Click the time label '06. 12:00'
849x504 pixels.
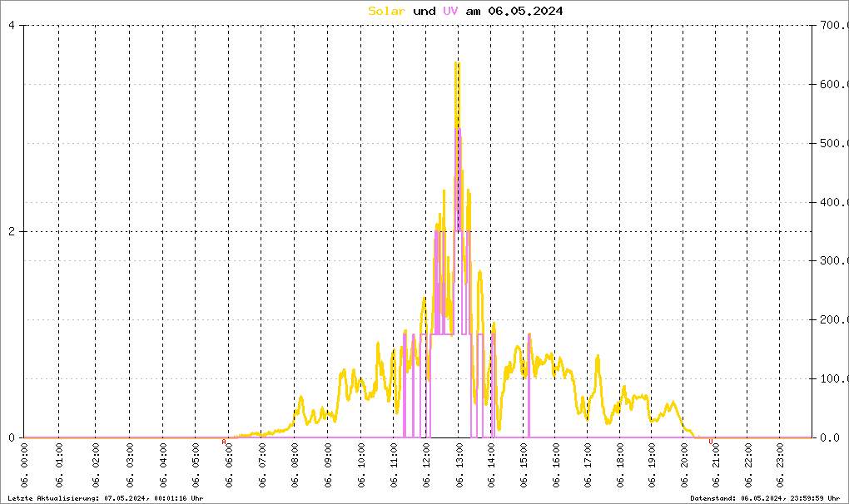coord(426,466)
